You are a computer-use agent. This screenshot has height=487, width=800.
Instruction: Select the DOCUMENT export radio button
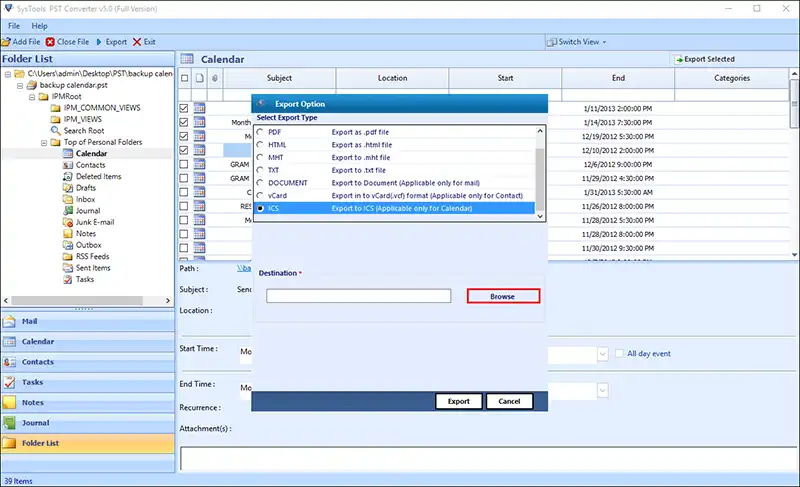[x=260, y=183]
